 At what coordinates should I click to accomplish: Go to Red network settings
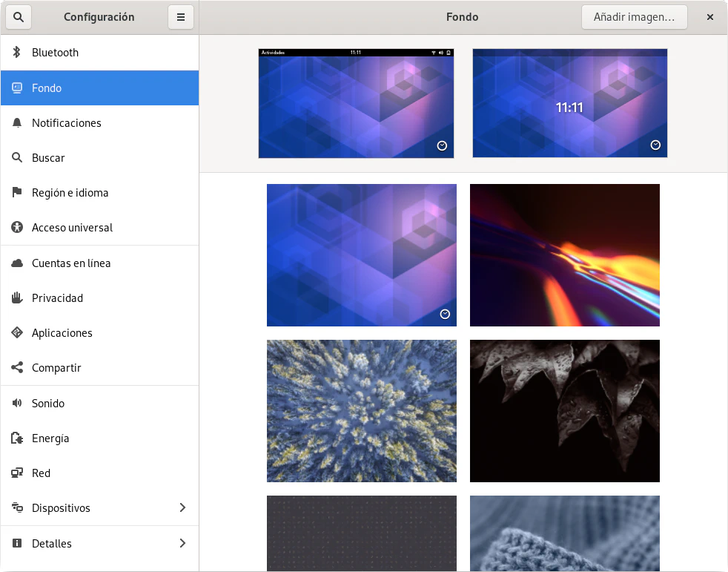41,473
